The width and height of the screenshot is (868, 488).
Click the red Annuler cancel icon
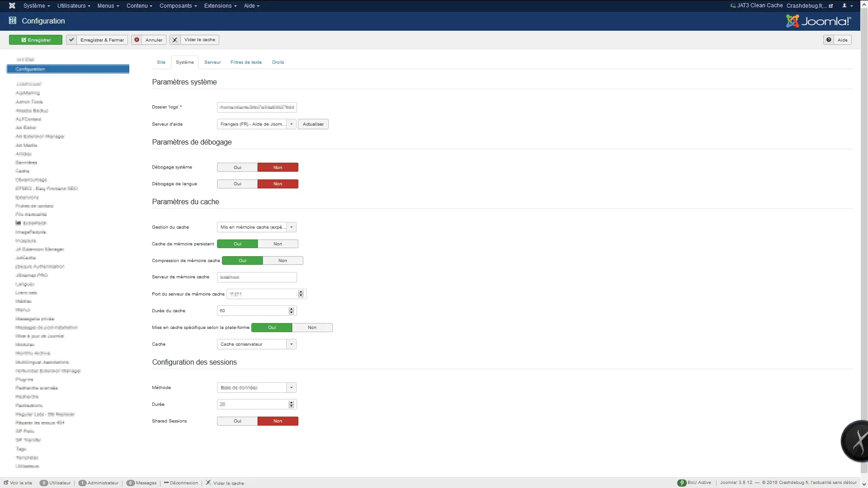tap(137, 40)
